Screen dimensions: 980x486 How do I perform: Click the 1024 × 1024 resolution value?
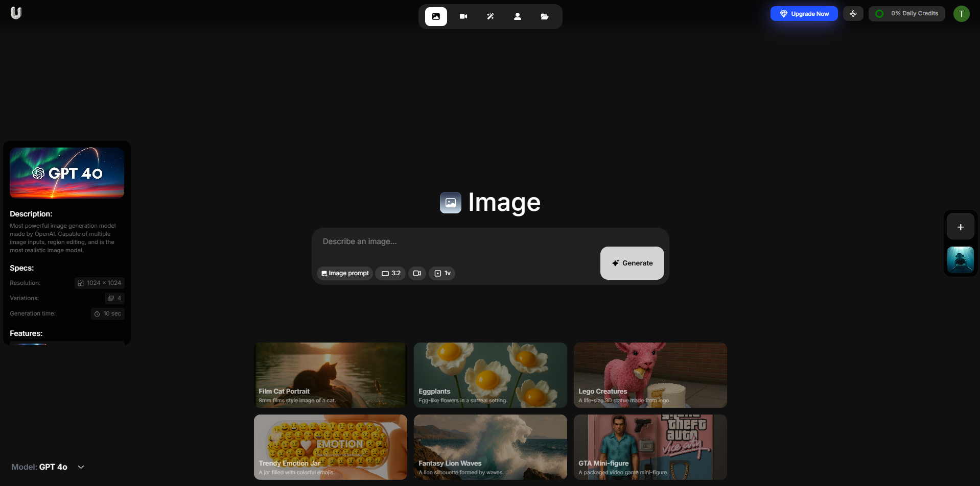coord(100,283)
